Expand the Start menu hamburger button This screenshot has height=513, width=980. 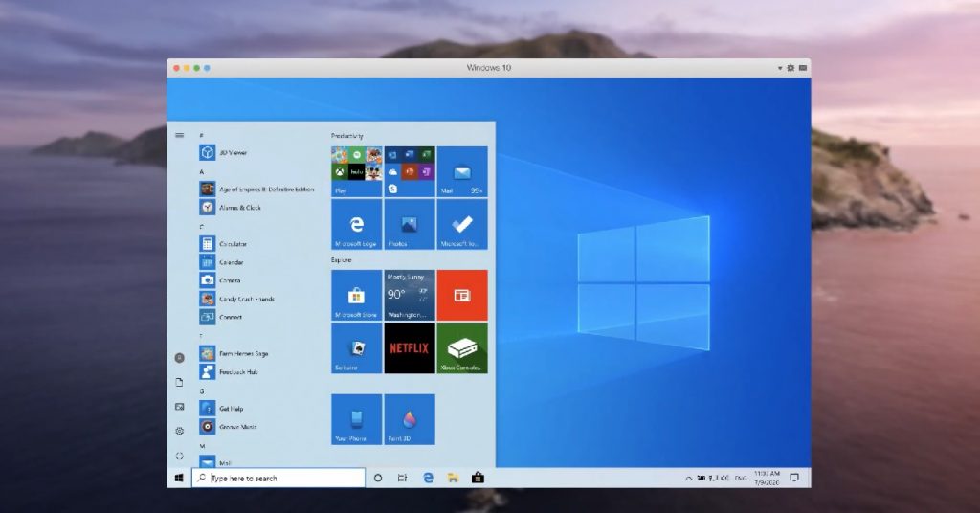pos(179,135)
